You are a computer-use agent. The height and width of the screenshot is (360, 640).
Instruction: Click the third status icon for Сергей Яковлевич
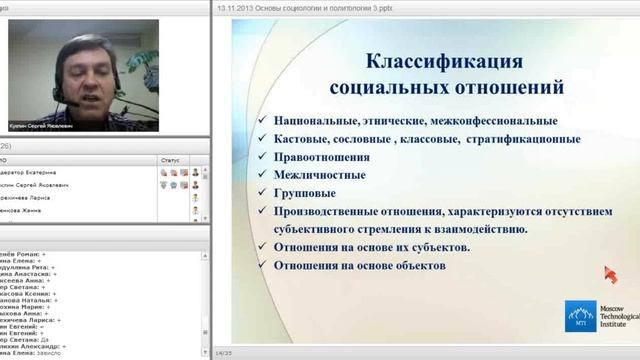click(184, 185)
